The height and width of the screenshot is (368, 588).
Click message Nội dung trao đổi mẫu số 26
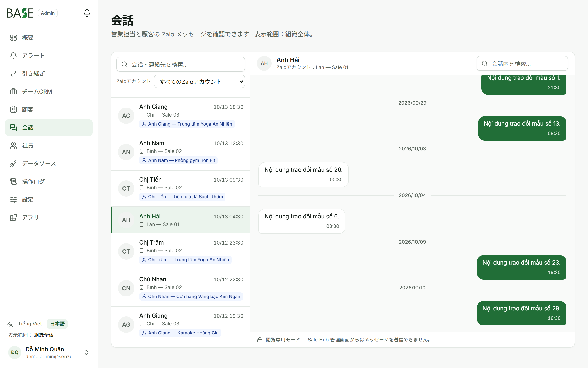coord(303,175)
